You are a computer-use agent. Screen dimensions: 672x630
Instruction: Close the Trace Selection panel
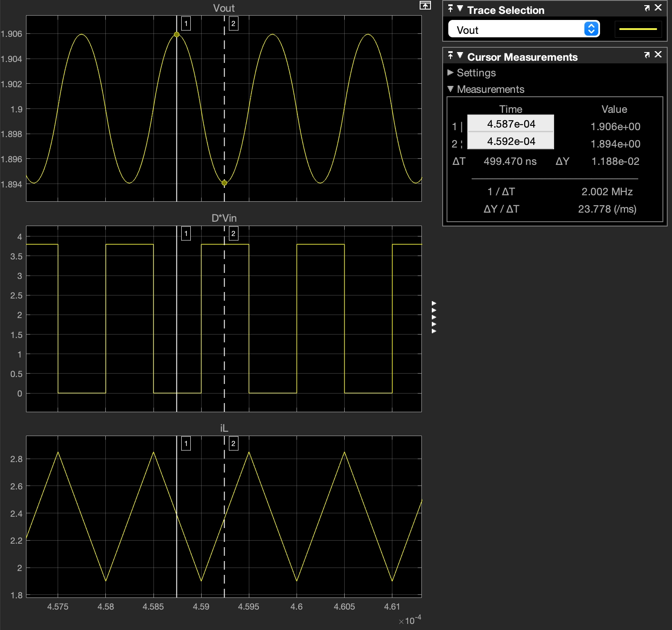point(658,7)
